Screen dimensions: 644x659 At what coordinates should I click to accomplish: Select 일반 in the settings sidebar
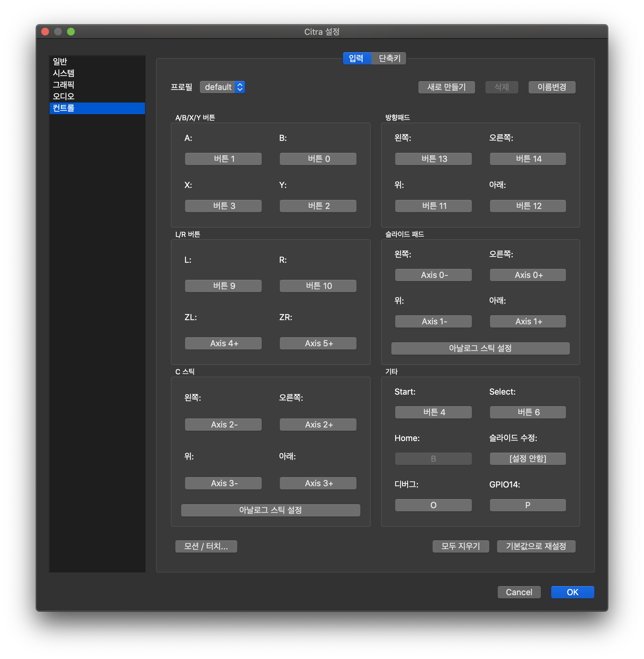coord(97,62)
